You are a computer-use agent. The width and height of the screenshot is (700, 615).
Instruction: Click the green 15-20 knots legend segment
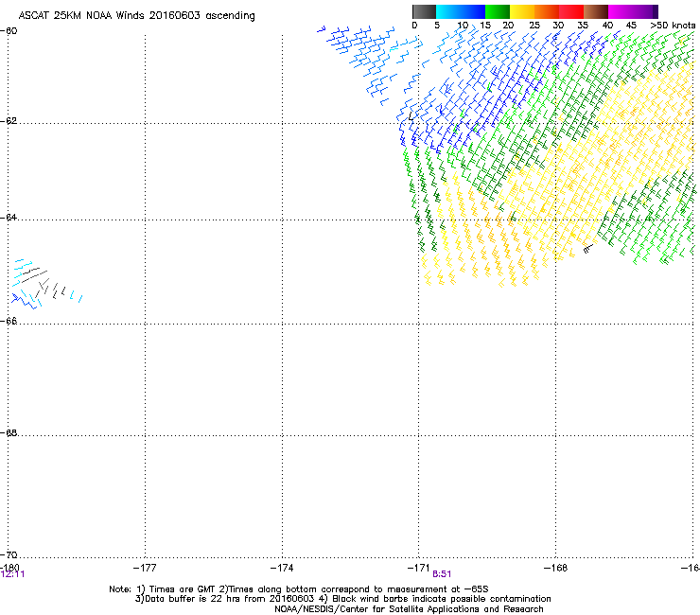pyautogui.click(x=498, y=11)
